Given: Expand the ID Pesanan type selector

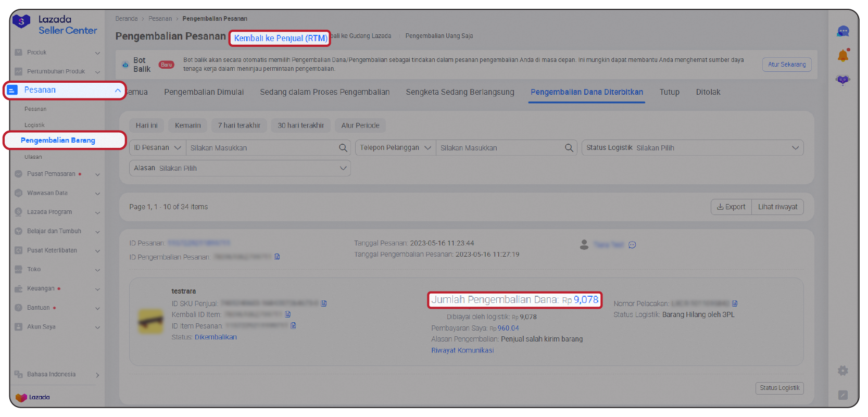Looking at the screenshot, I should (157, 148).
